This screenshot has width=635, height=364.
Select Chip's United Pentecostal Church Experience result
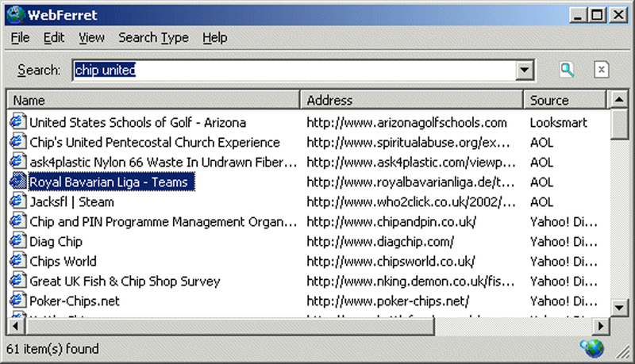click(x=155, y=142)
